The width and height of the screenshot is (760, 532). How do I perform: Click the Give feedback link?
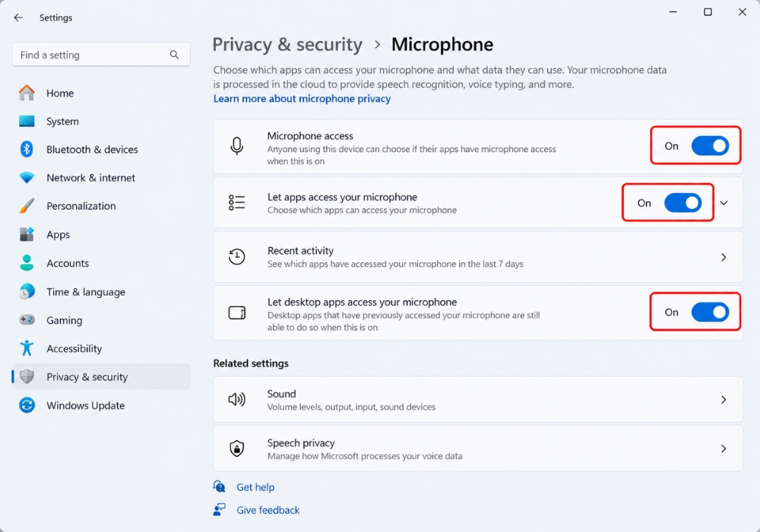coord(268,510)
